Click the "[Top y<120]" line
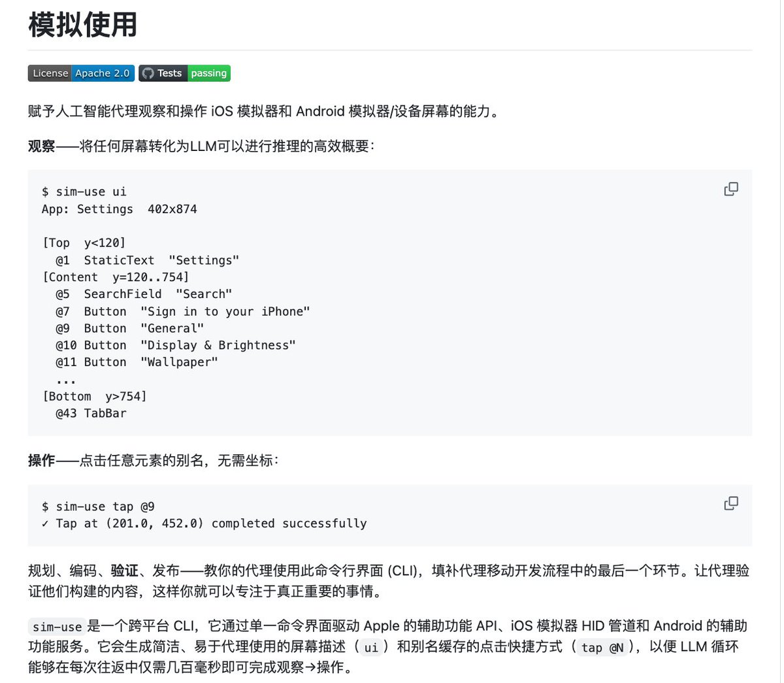 click(84, 243)
